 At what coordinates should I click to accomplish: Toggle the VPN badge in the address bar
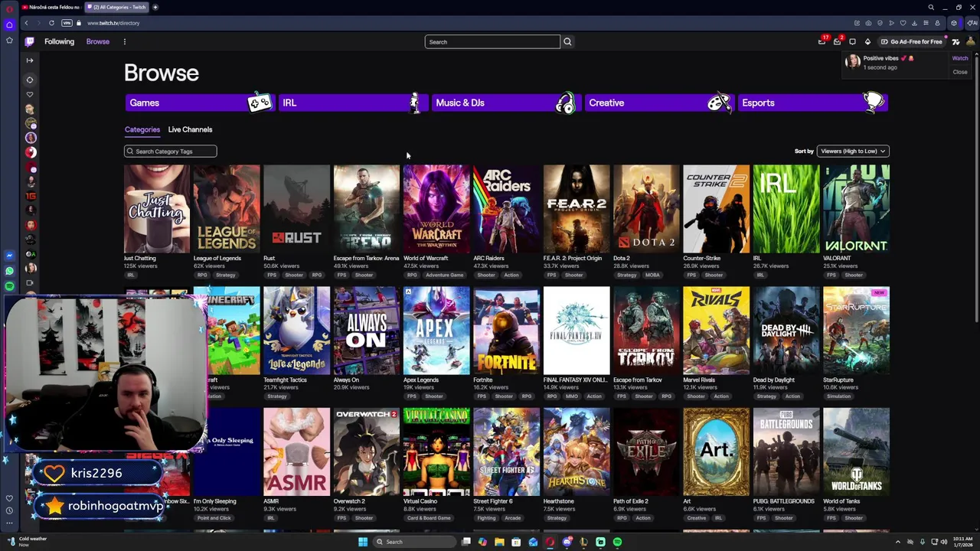click(x=67, y=23)
